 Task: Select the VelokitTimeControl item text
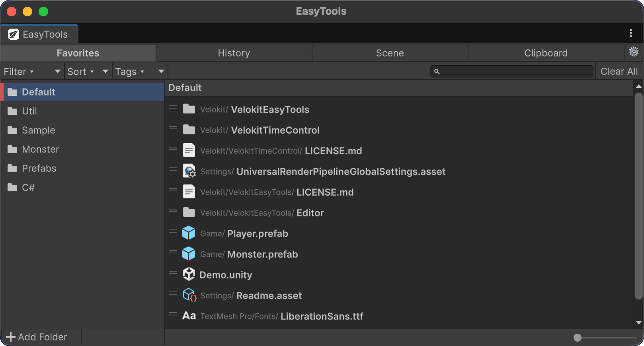[275, 130]
